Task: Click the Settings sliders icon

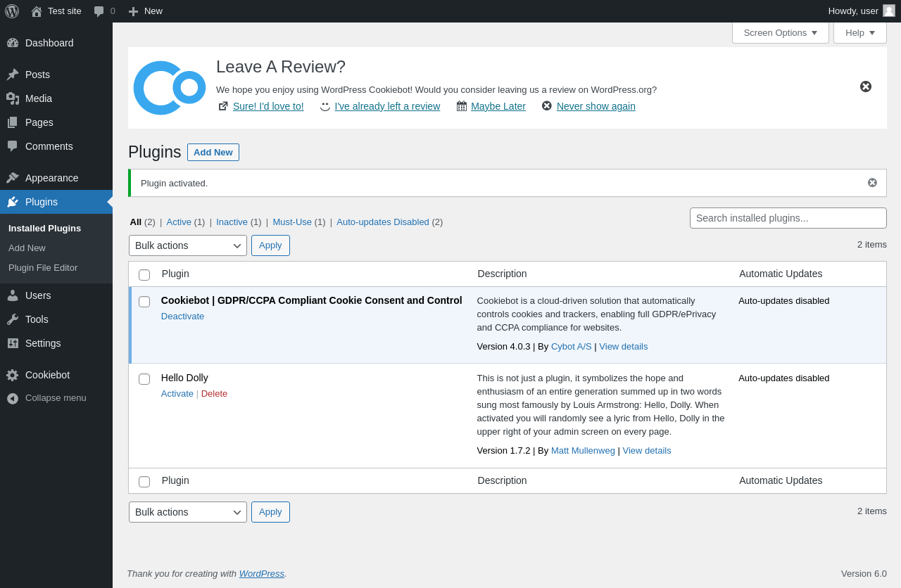Action: click(x=13, y=343)
